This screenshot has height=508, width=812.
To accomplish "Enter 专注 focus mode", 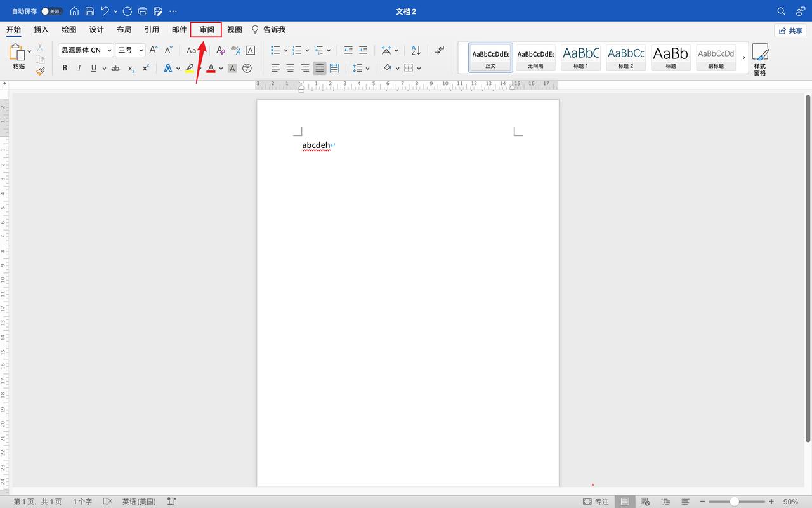I will click(x=596, y=502).
